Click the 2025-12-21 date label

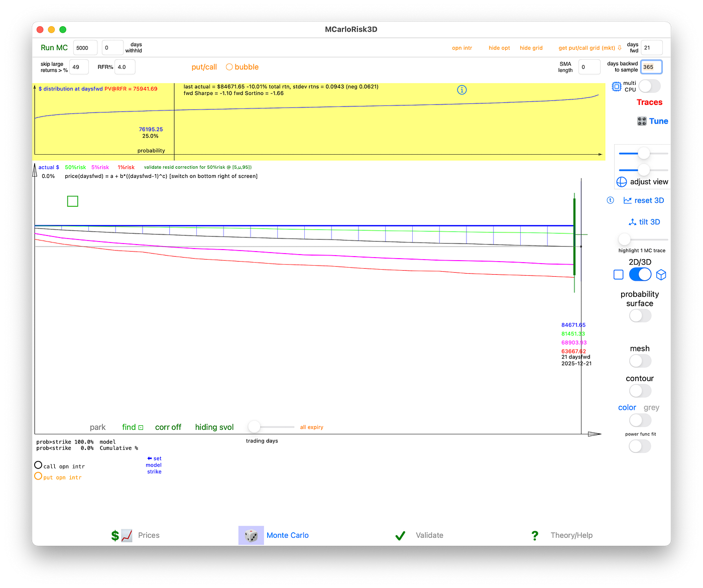click(576, 364)
